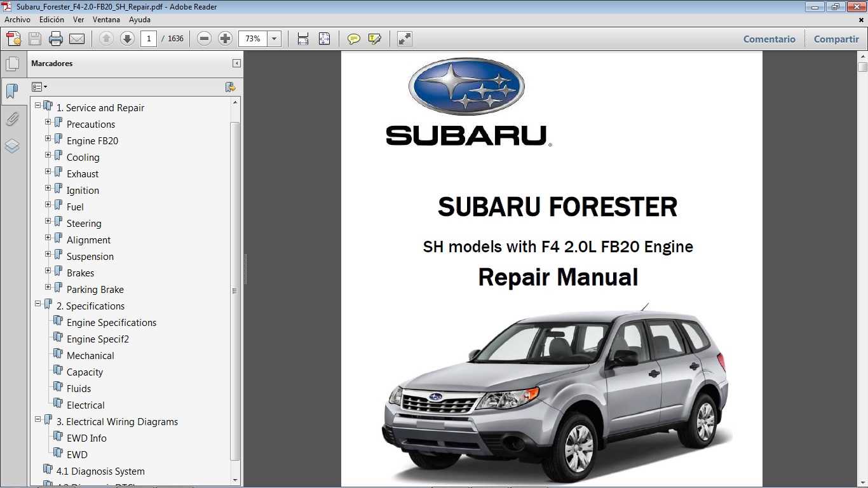Click the fit width scrolling icon
Screen dimensions: 868x488
(x=303, y=39)
